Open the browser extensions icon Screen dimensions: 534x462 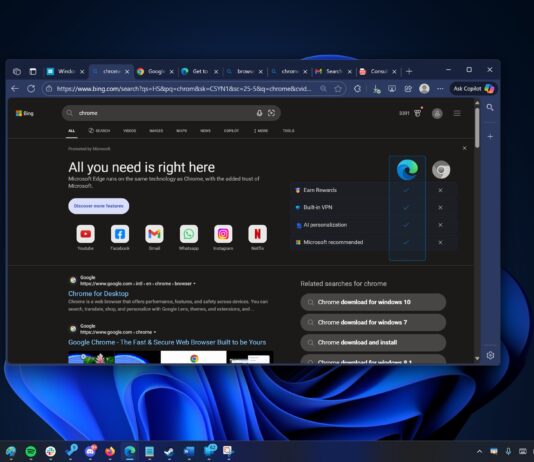[x=357, y=89]
